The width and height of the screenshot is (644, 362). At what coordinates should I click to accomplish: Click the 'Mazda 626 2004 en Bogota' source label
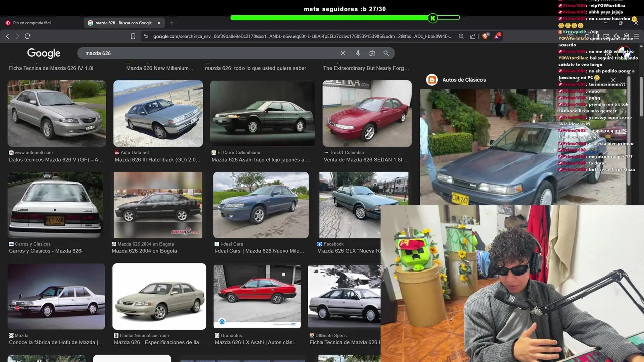tap(145, 244)
